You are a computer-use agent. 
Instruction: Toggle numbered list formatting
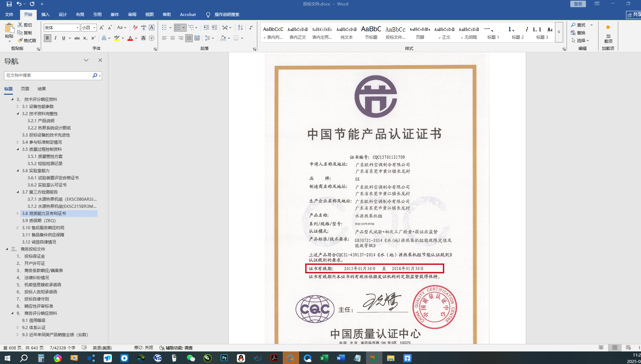178,28
